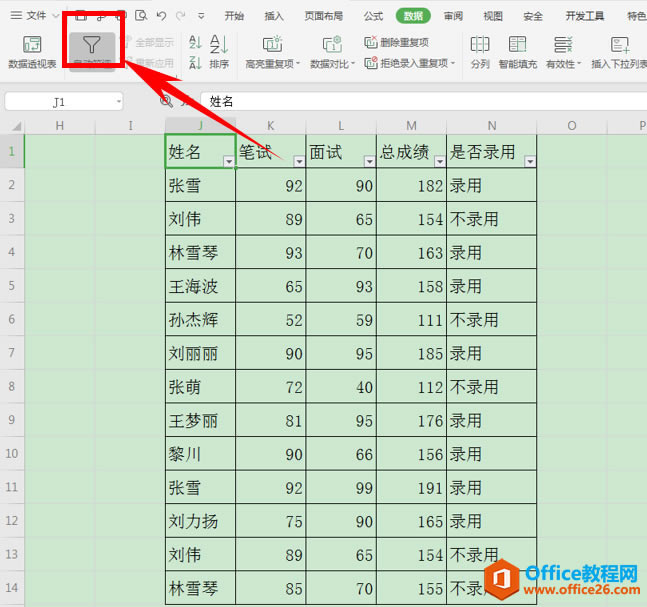Select cell 刘力扬
The height and width of the screenshot is (607, 647).
[200, 521]
